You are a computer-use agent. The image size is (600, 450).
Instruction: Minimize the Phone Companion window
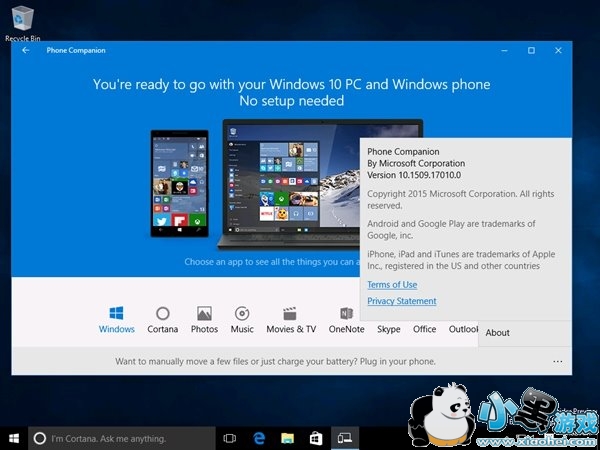point(504,50)
